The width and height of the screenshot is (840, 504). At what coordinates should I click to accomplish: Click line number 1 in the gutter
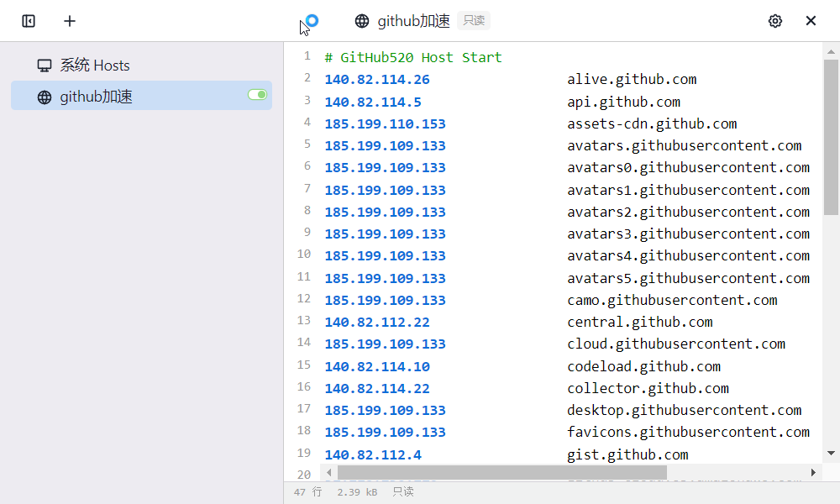pyautogui.click(x=307, y=55)
